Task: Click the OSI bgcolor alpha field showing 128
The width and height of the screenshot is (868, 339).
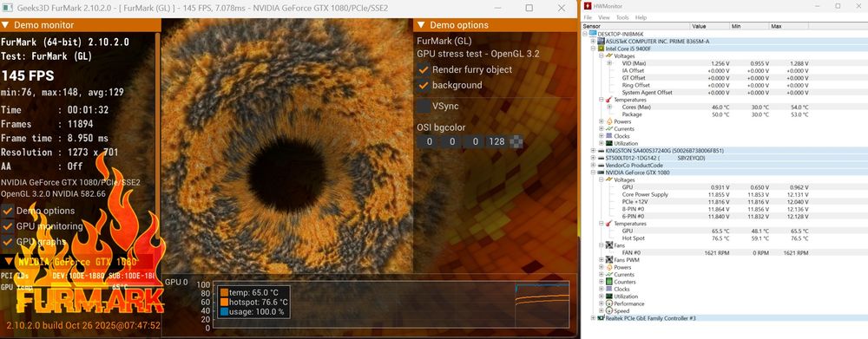Action: coord(497,141)
